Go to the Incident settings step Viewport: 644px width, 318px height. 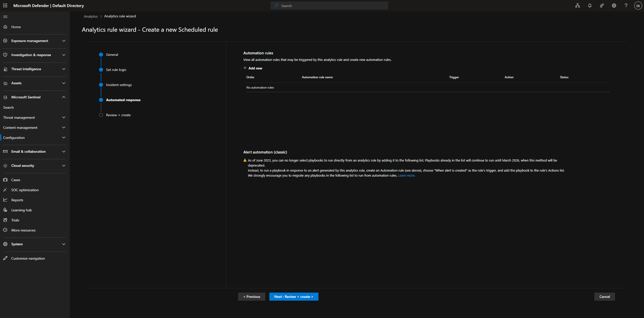click(x=119, y=85)
